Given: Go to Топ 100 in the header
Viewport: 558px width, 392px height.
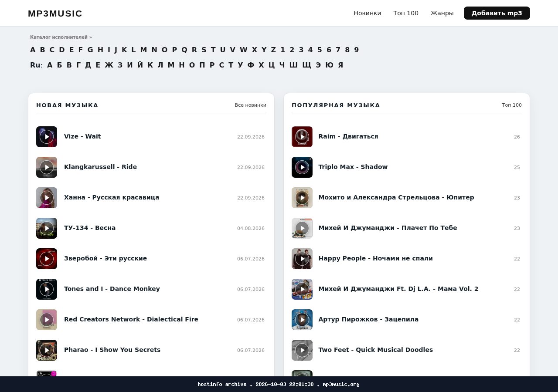Looking at the screenshot, I should pos(406,13).
